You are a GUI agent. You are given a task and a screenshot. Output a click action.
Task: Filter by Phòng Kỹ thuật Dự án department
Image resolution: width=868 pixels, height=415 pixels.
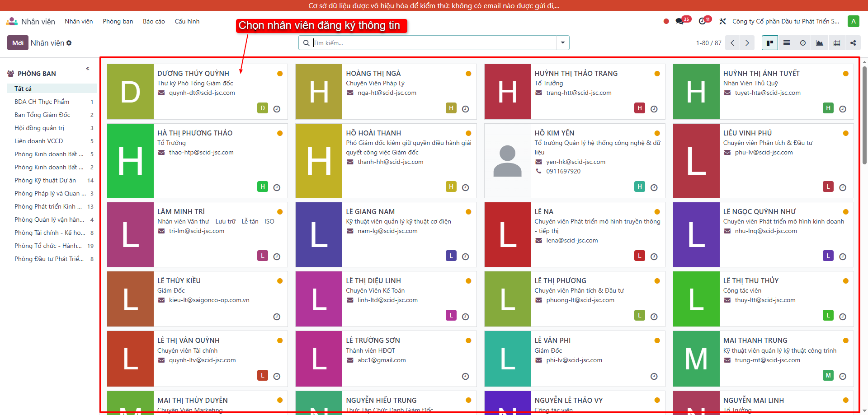coord(52,180)
